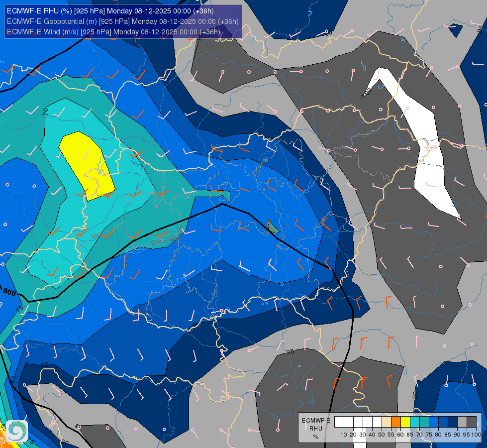Click the white legend swatch between 20 and 30

[x=358, y=422]
